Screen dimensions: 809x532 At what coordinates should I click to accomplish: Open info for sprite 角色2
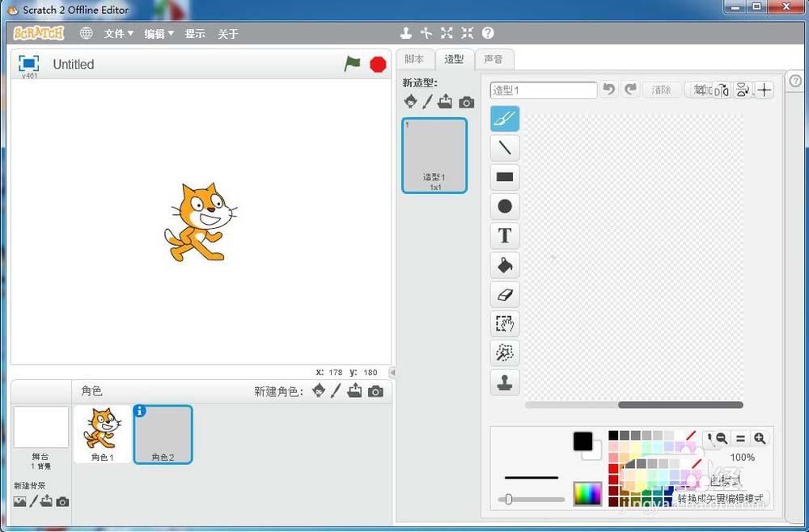coord(139,411)
